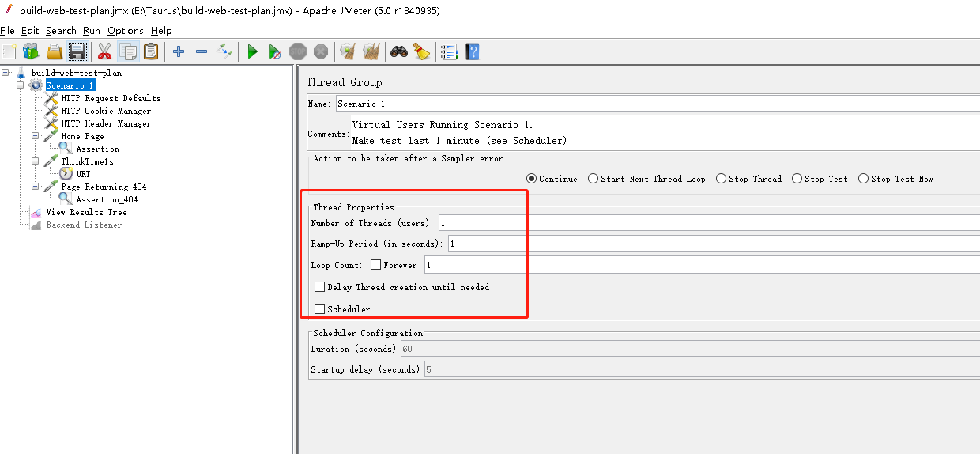Start the test with green play icon
The image size is (980, 454).
[x=253, y=51]
